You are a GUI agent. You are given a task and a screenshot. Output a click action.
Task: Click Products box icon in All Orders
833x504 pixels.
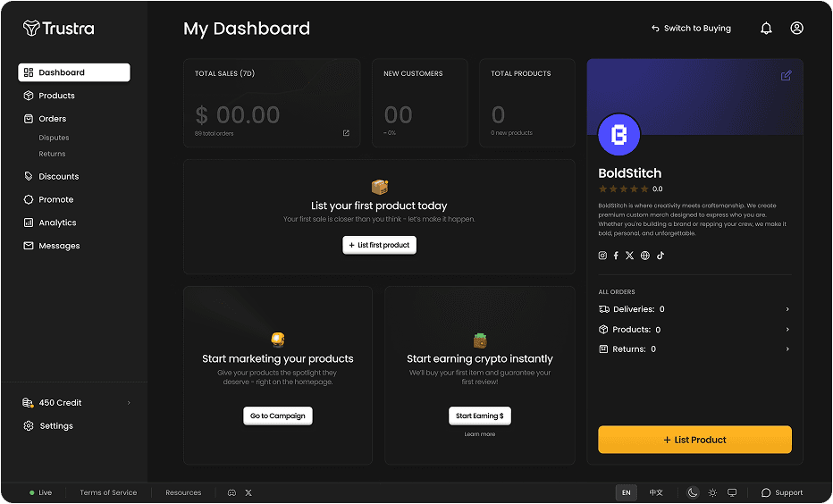pyautogui.click(x=603, y=329)
